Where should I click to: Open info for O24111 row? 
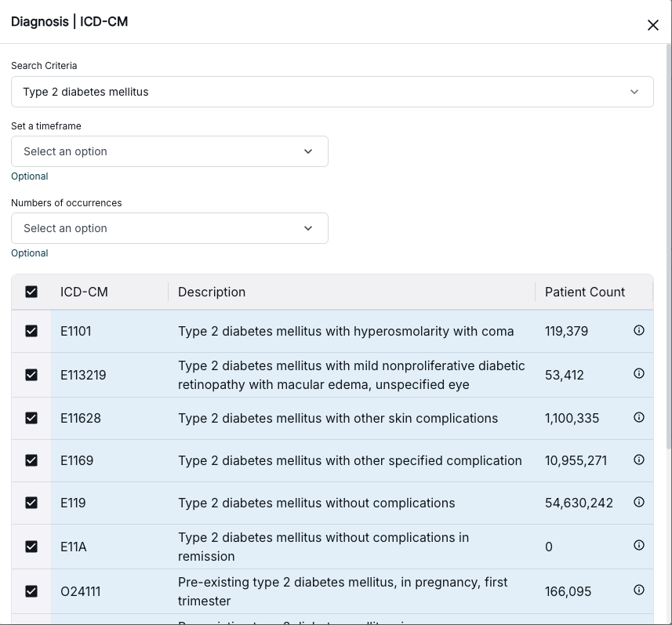(638, 590)
